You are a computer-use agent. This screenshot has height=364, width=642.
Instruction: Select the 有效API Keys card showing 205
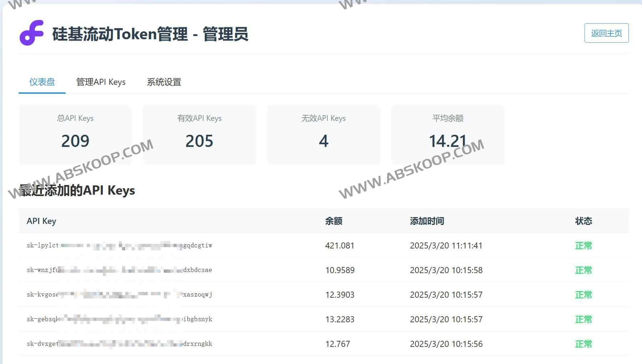coord(199,135)
